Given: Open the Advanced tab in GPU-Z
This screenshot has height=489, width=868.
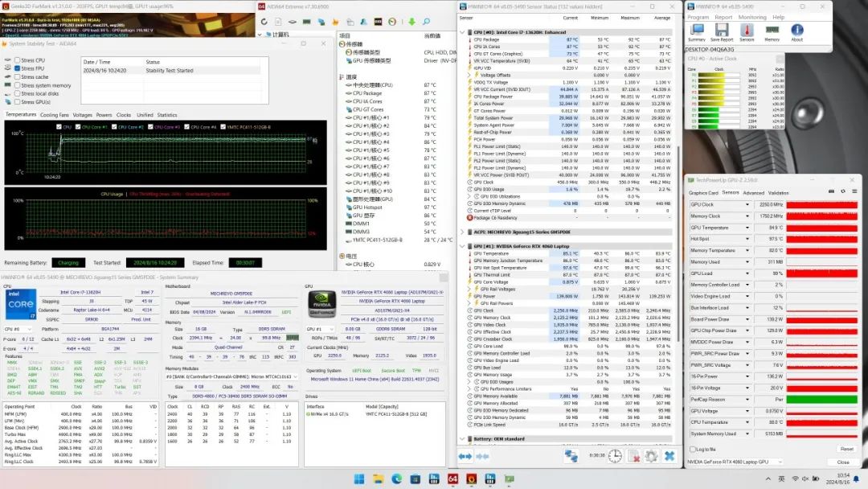Looking at the screenshot, I should point(753,193).
